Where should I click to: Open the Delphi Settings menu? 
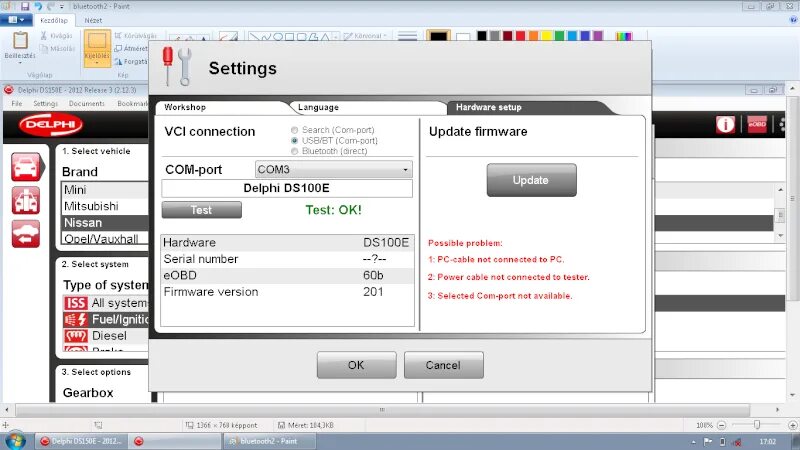point(45,104)
